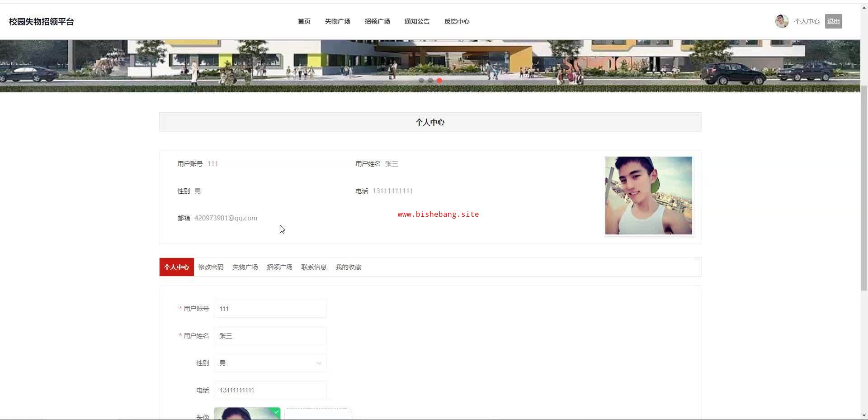The height and width of the screenshot is (420, 868).
Task: Click the 用户姓名 input field
Action: tap(270, 336)
